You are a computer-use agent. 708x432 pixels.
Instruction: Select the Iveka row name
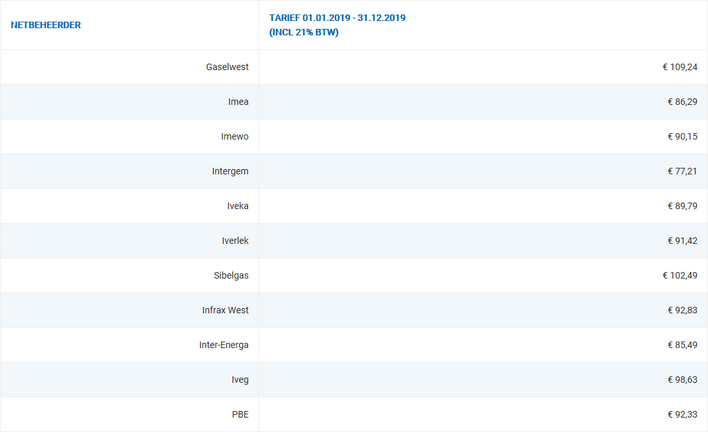pyautogui.click(x=236, y=206)
